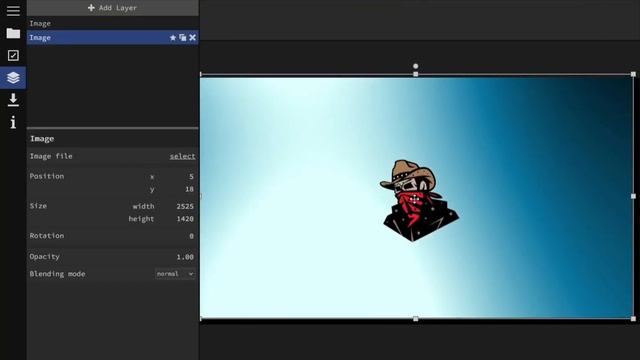Click the Rotation label

click(x=47, y=236)
